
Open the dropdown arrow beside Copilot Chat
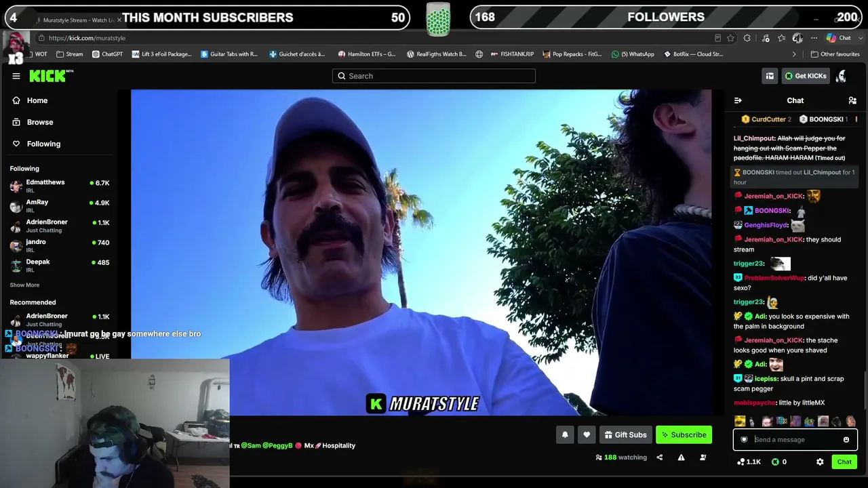click(859, 38)
